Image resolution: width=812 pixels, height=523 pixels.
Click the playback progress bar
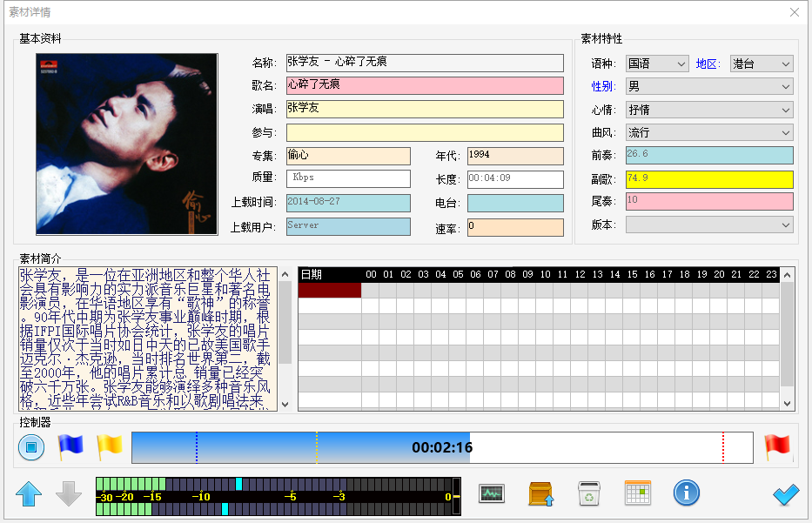[x=442, y=448]
